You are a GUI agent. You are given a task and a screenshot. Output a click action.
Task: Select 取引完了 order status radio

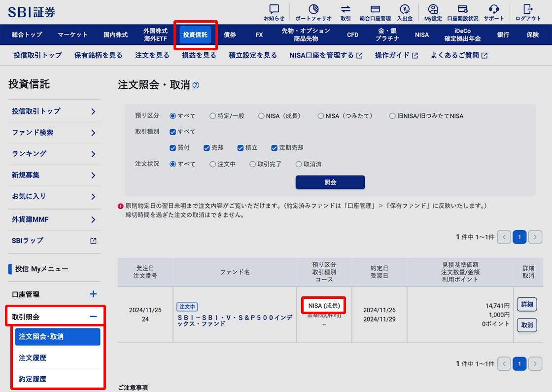point(252,164)
